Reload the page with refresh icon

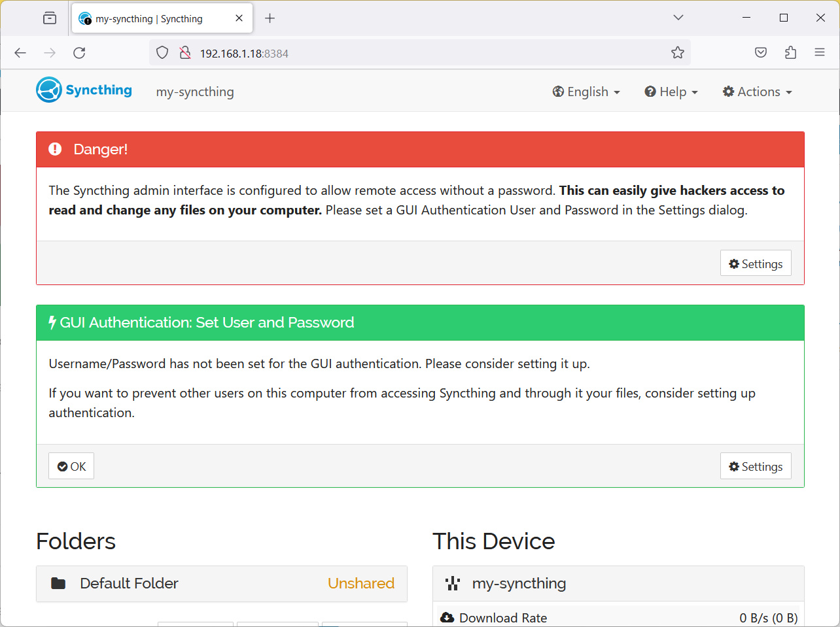pyautogui.click(x=79, y=53)
